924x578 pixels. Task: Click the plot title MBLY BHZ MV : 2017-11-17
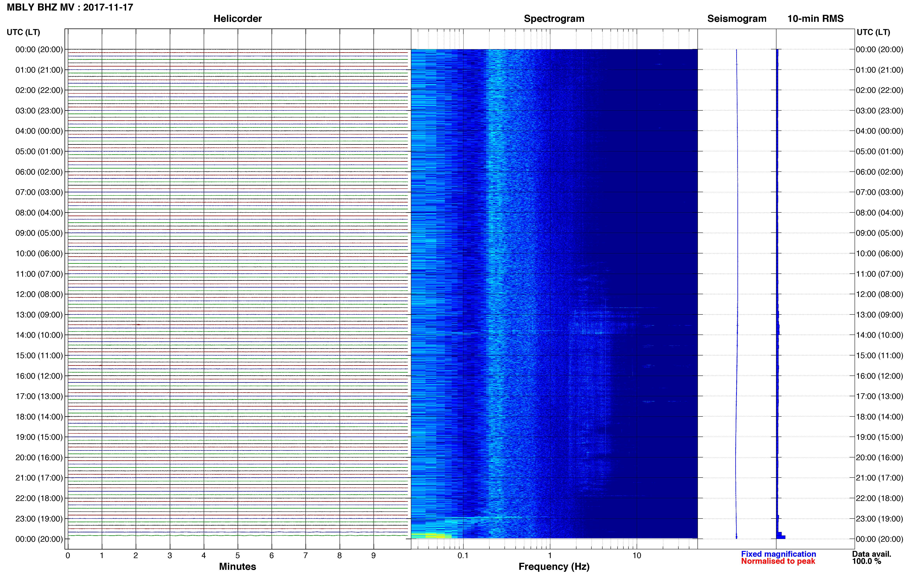[x=70, y=7]
